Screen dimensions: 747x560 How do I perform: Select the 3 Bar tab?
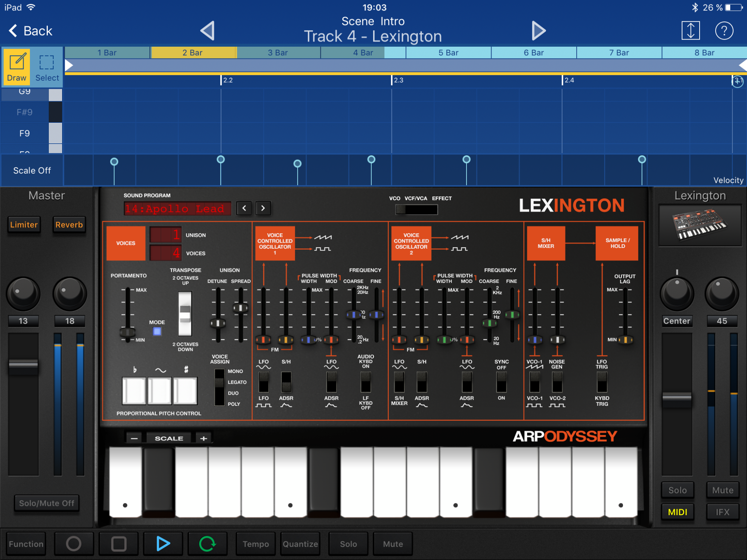278,53
